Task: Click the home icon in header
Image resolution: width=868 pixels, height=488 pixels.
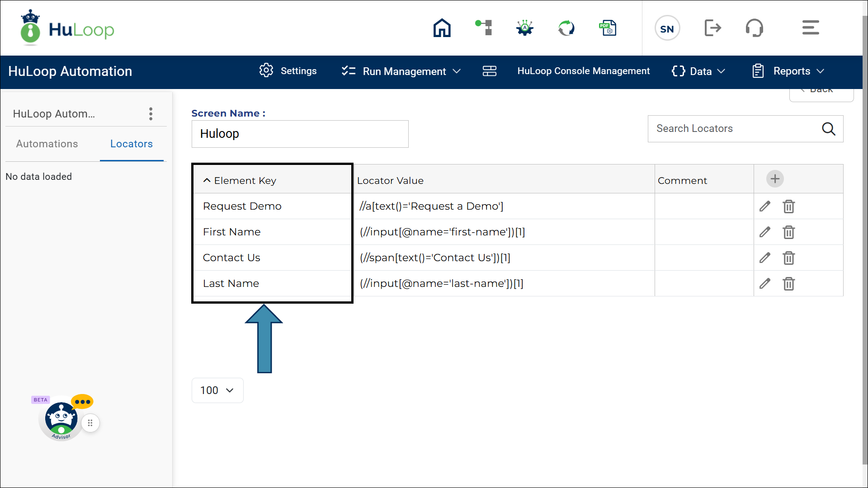Action: click(442, 28)
